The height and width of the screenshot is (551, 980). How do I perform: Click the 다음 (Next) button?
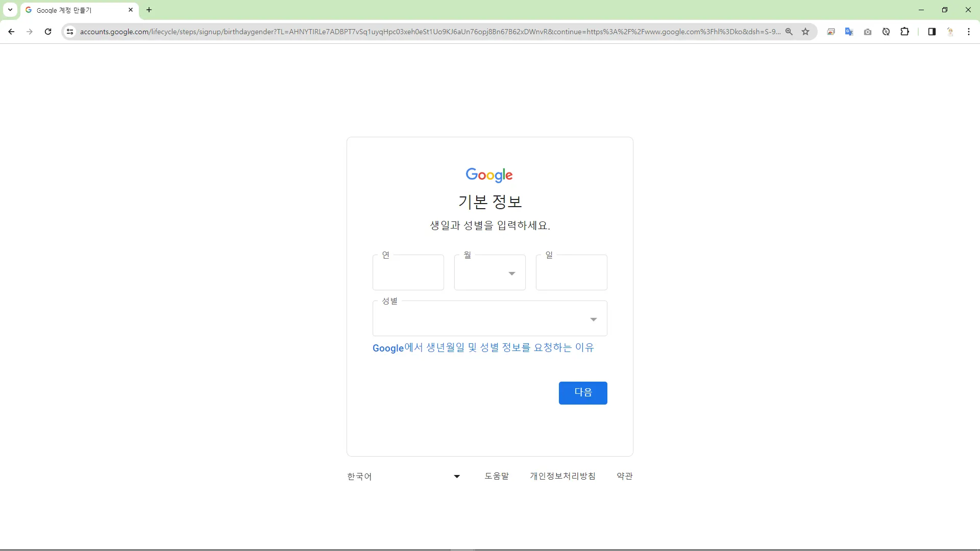click(x=582, y=393)
